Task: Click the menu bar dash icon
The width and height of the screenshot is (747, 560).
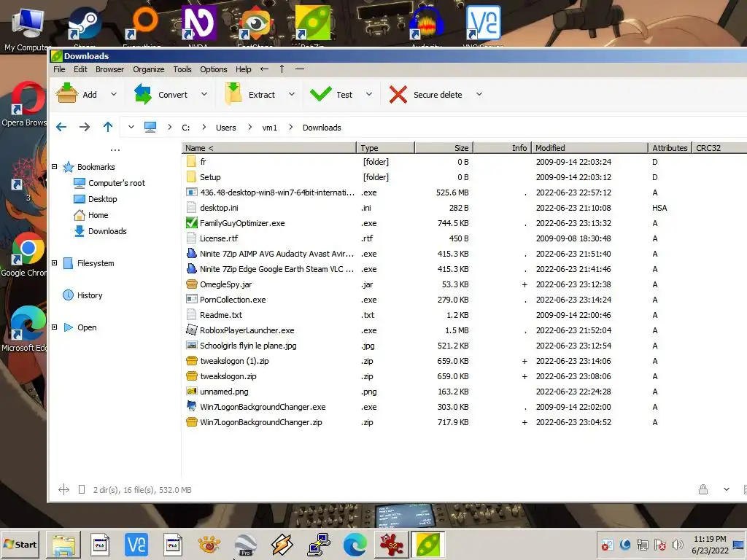Action: tap(300, 69)
